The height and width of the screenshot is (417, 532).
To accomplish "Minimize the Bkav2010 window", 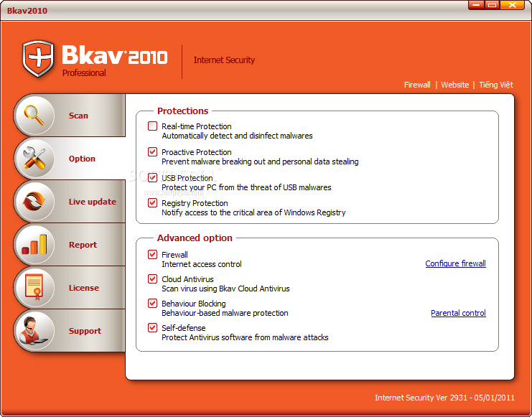I will (476, 5).
